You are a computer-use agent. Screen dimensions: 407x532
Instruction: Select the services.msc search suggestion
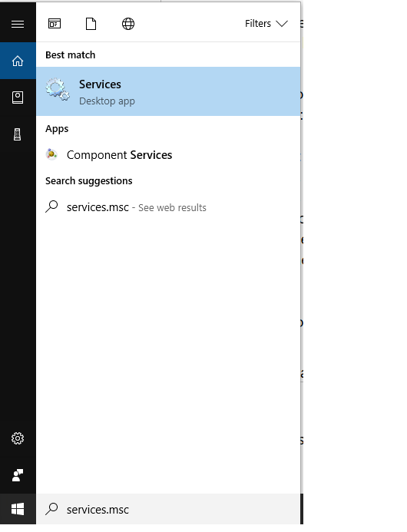tap(168, 207)
